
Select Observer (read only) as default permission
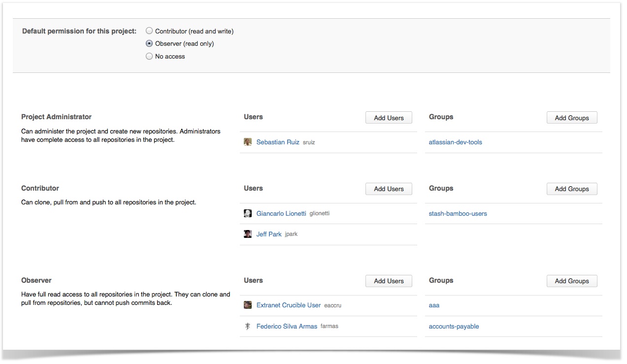click(x=149, y=43)
